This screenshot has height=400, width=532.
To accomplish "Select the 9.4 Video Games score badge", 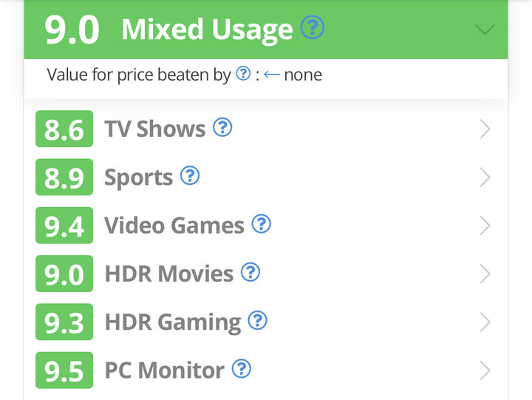I will [x=64, y=225].
